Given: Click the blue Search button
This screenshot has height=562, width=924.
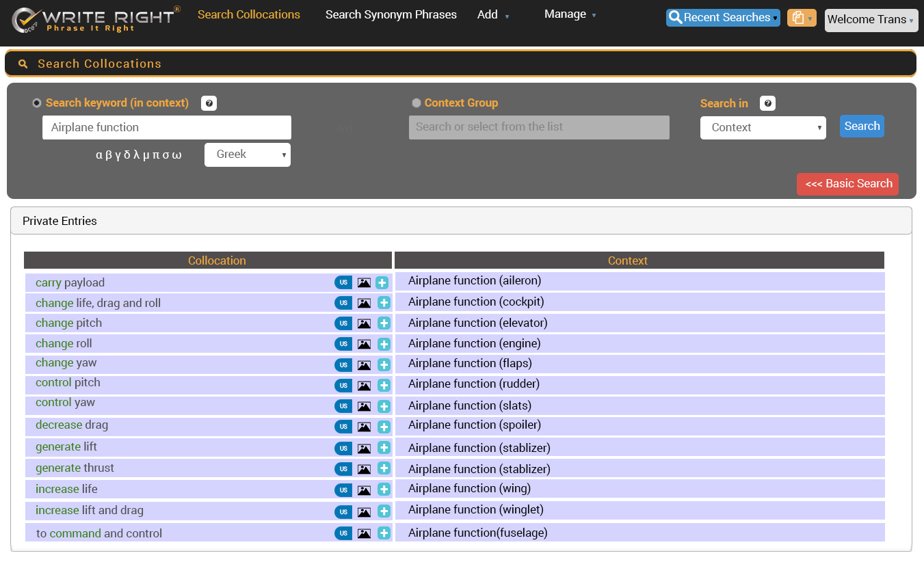Looking at the screenshot, I should pyautogui.click(x=862, y=126).
